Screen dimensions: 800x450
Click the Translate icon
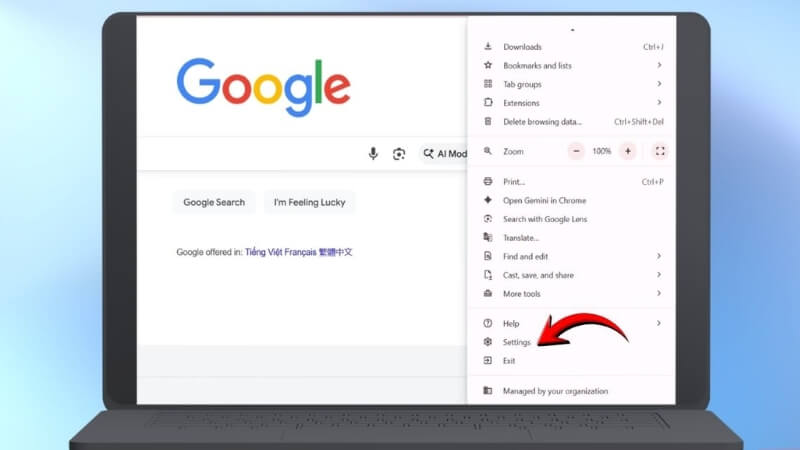(x=488, y=237)
